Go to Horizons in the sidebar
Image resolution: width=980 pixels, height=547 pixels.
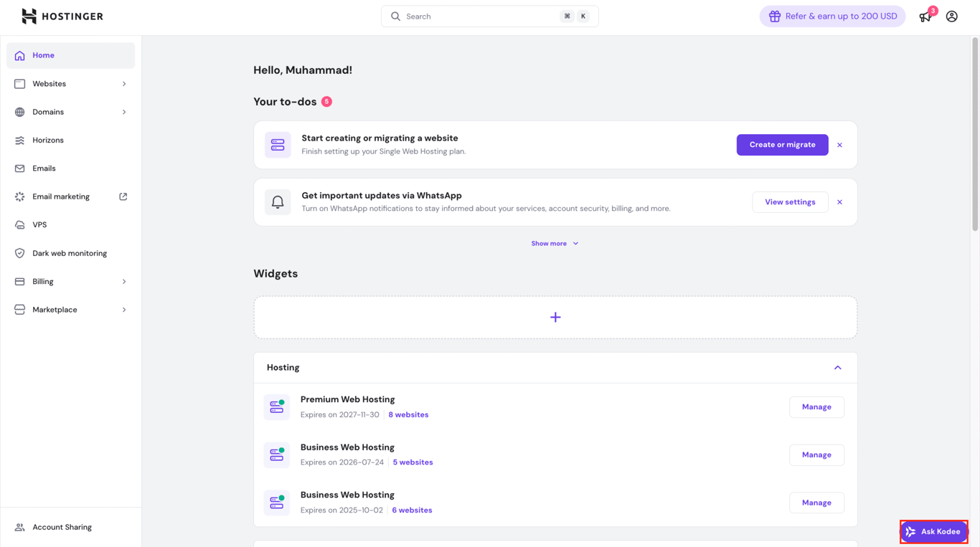tap(70, 141)
